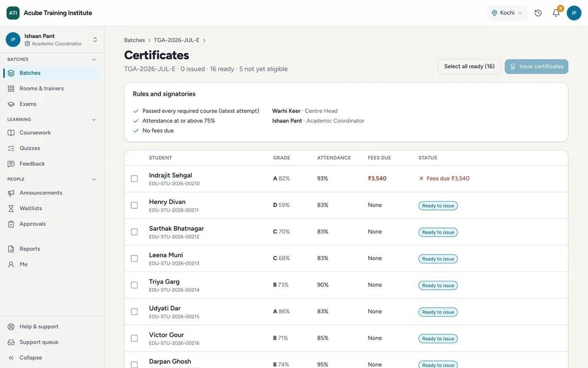Collapse the PEOPLE sidebar section

(94, 179)
